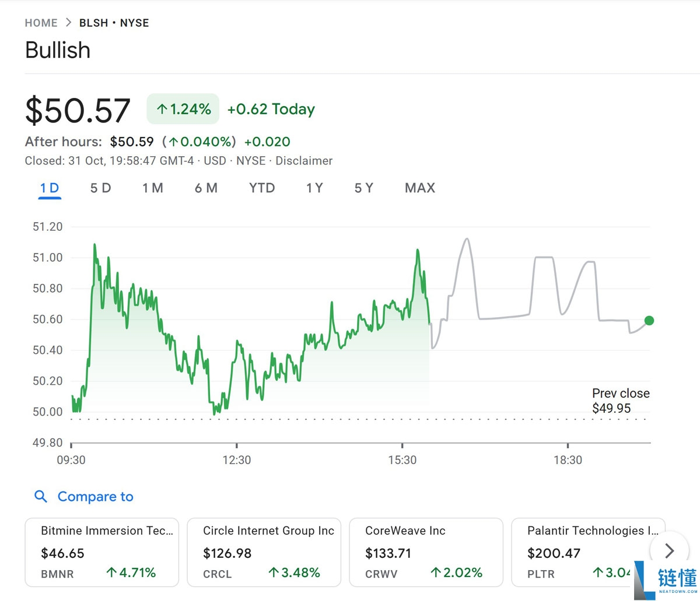Select the 5 Y range tab
The height and width of the screenshot is (601, 700).
(x=363, y=188)
